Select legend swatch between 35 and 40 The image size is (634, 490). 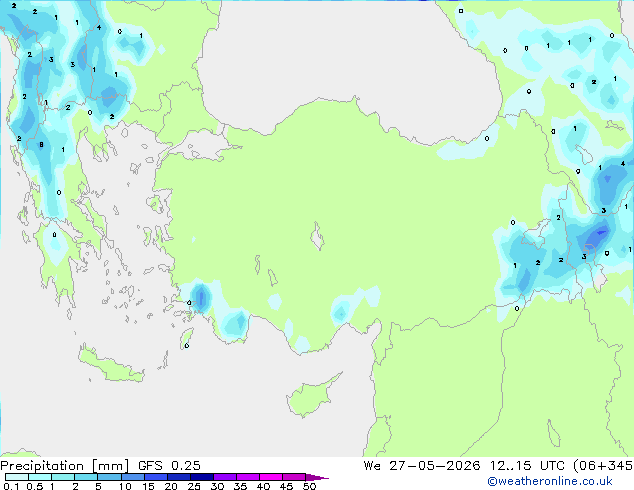tap(248, 477)
